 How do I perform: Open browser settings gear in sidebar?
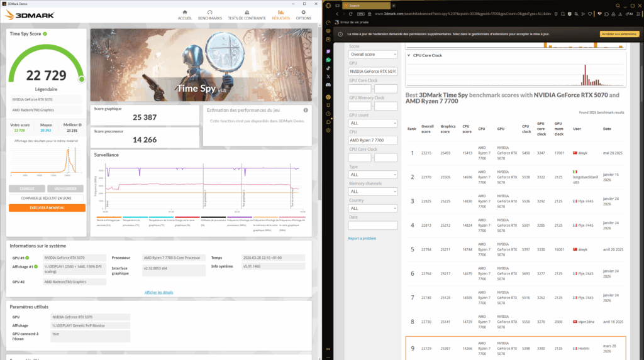pos(328,131)
